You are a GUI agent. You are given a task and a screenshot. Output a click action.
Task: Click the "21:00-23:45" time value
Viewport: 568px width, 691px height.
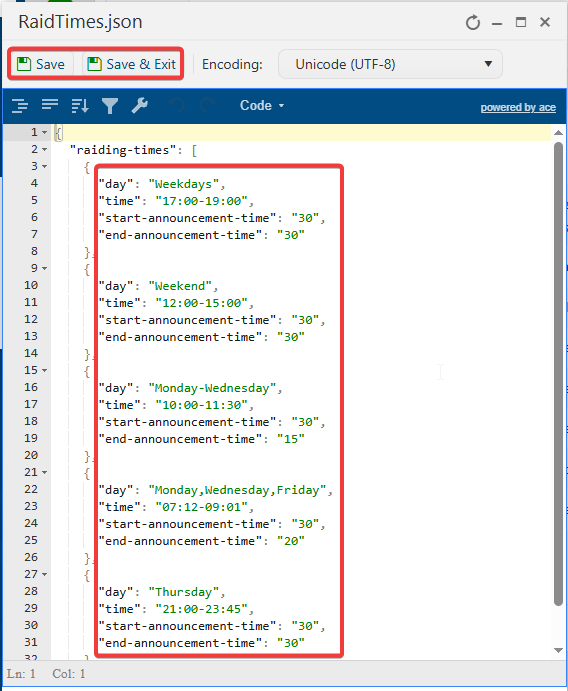[201, 609]
